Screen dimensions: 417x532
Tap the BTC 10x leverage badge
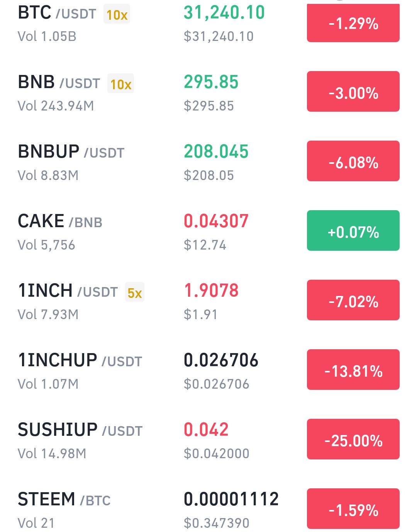(x=117, y=14)
